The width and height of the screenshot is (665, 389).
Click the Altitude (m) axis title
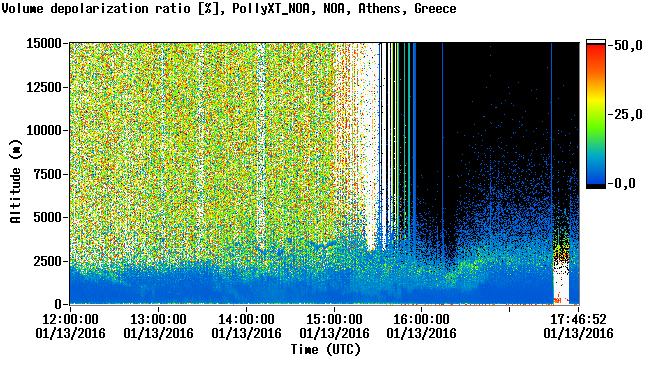pos(15,182)
